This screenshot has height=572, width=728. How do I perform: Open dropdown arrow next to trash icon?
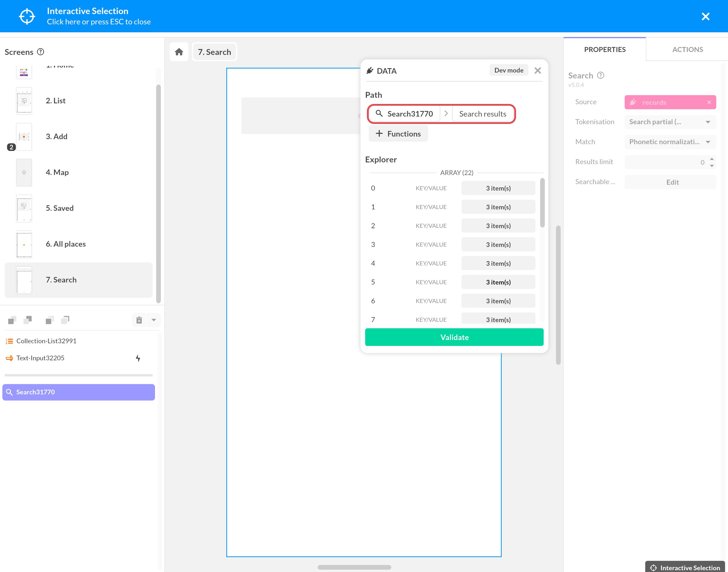(154, 320)
